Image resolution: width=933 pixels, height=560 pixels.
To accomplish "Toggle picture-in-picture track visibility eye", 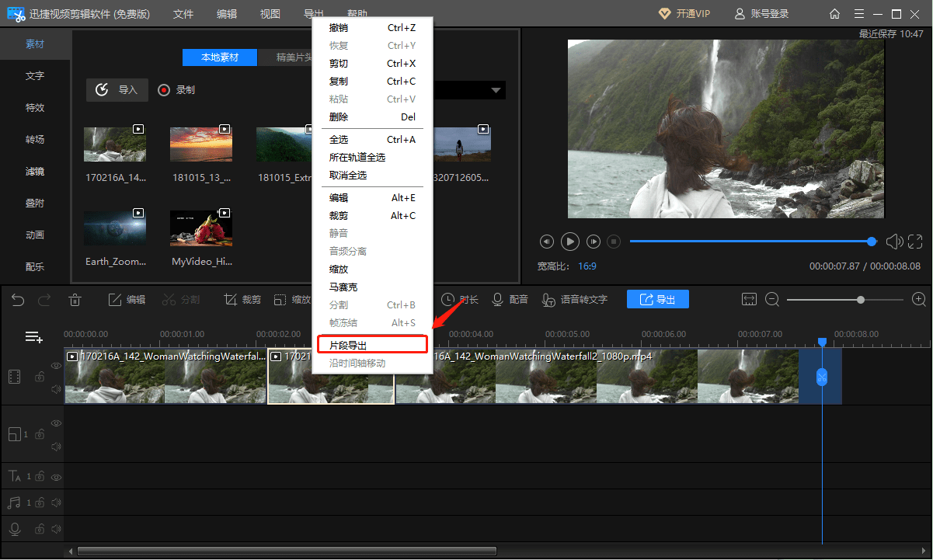I will tap(56, 423).
